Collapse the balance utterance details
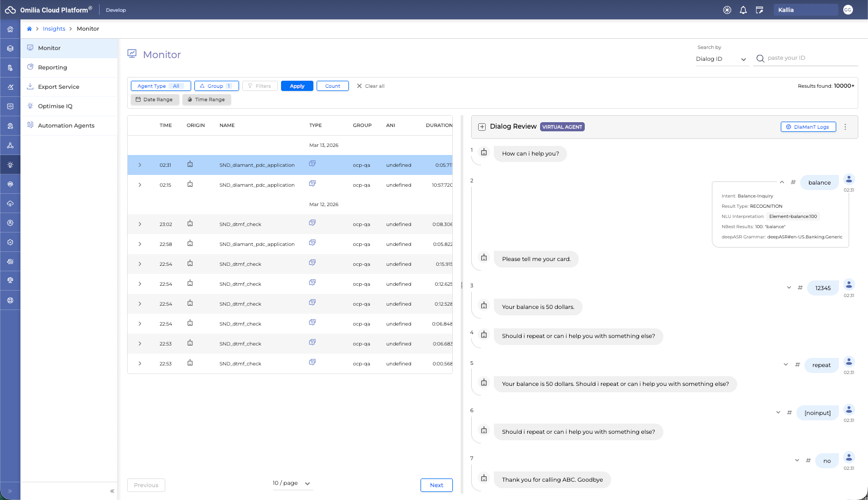This screenshot has width=868, height=500. 782,182
